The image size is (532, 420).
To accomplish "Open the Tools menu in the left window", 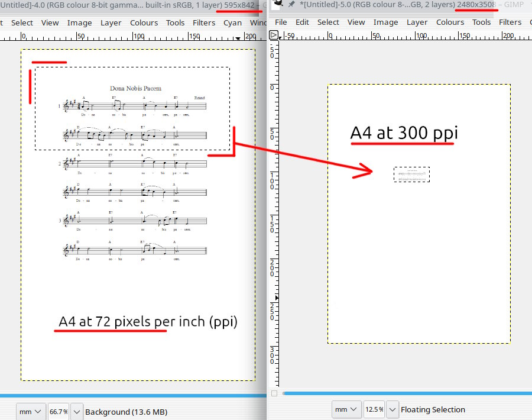I will 175,22.
